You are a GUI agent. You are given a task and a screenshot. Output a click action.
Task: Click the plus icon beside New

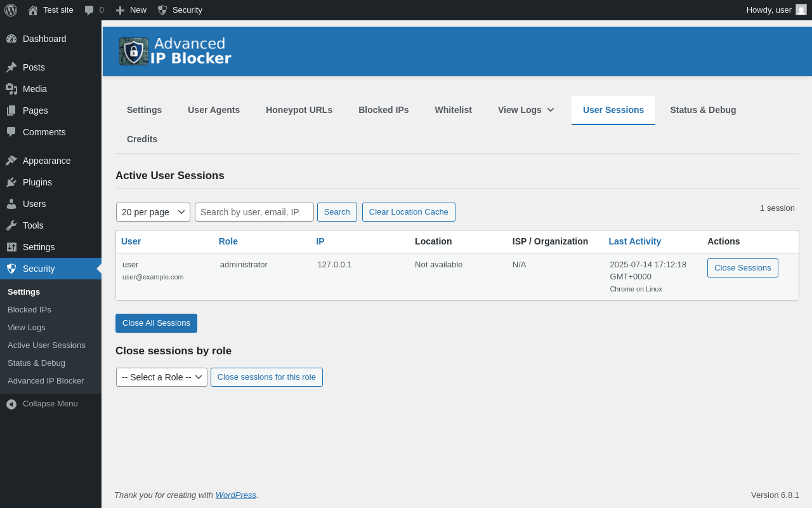point(120,10)
